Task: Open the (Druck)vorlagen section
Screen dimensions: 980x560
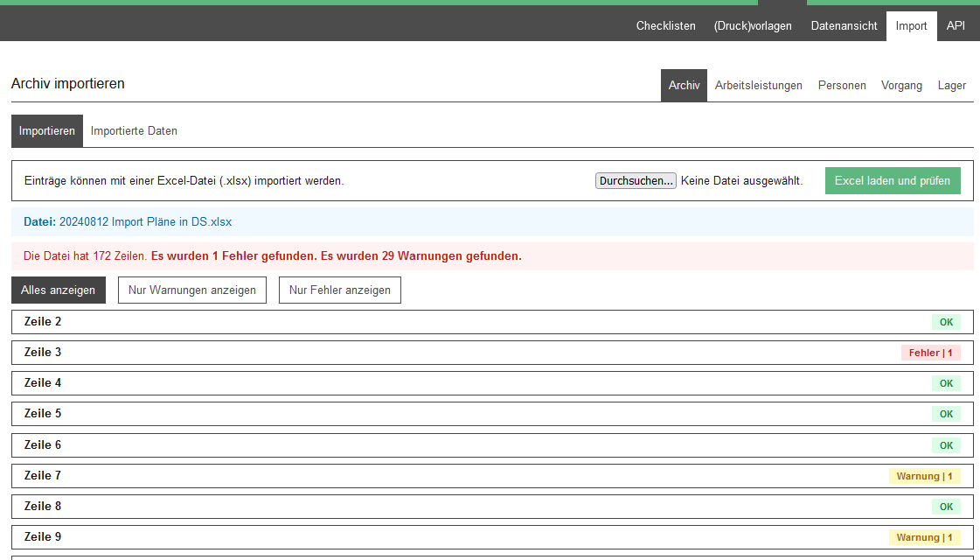Action: 753,25
